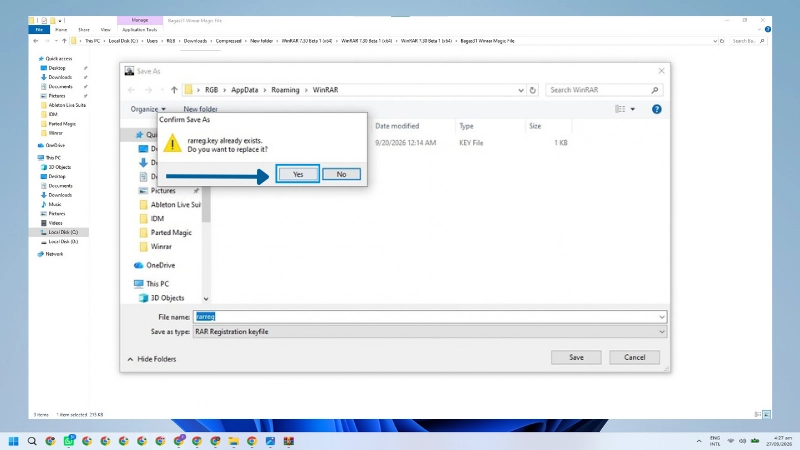Open the view options dropdown arrow in the Save As dialog
Image resolution: width=800 pixels, height=450 pixels.
coord(633,109)
